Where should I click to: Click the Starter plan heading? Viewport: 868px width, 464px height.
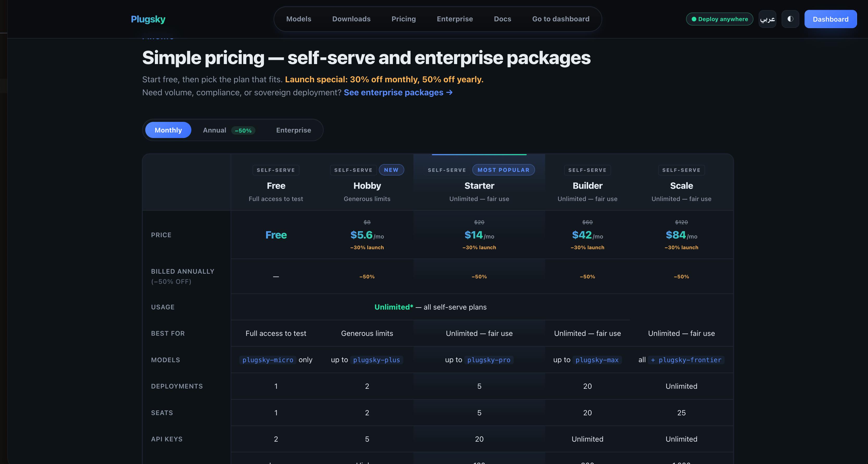pos(479,186)
